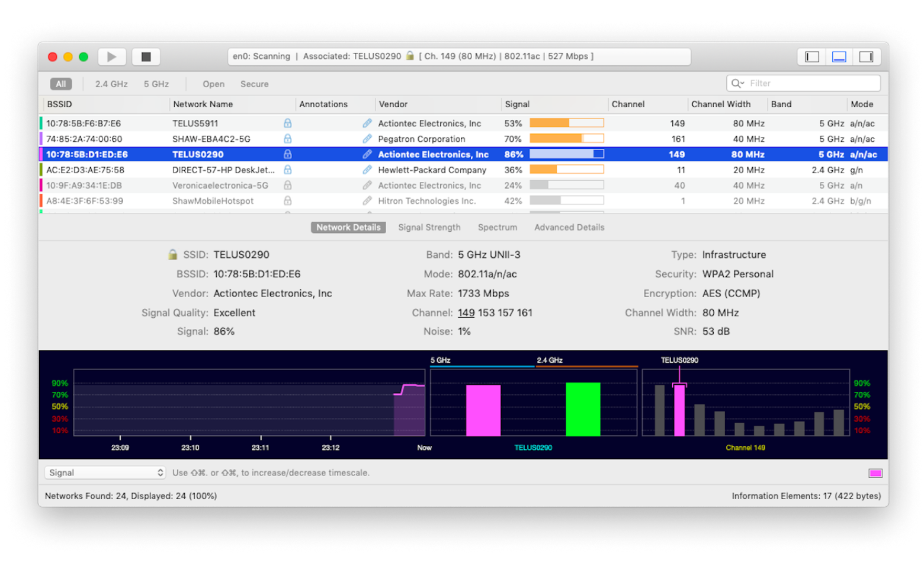The image size is (924, 562).
Task: Start scanning with the play button
Action: 111,57
